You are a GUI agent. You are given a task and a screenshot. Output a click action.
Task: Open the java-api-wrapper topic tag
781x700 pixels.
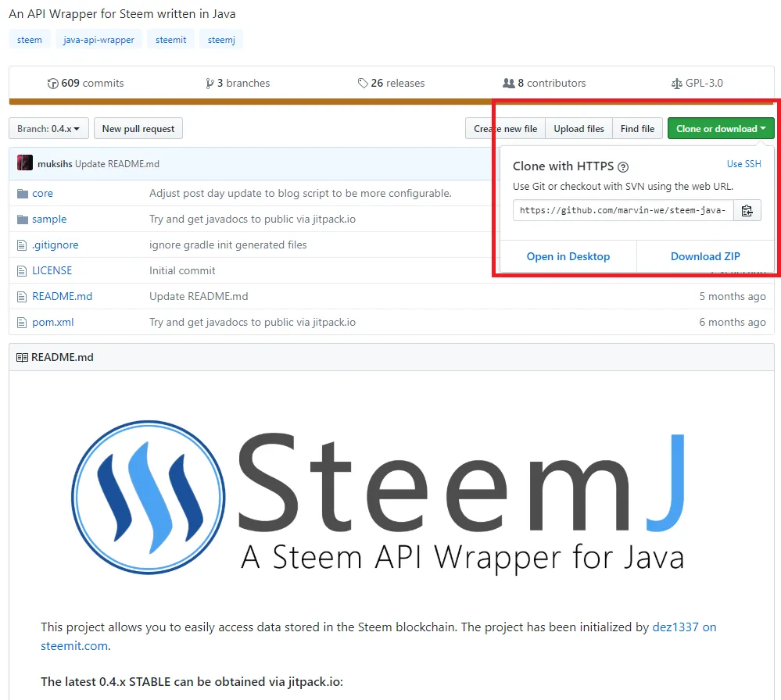click(99, 40)
